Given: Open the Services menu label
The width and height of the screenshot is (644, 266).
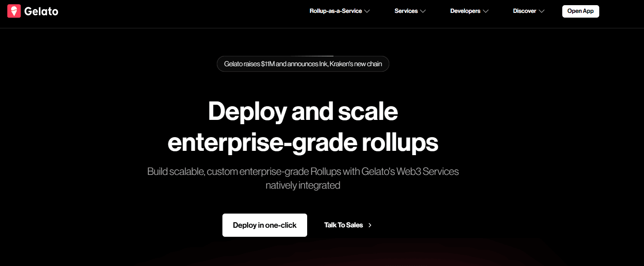Looking at the screenshot, I should [x=406, y=11].
